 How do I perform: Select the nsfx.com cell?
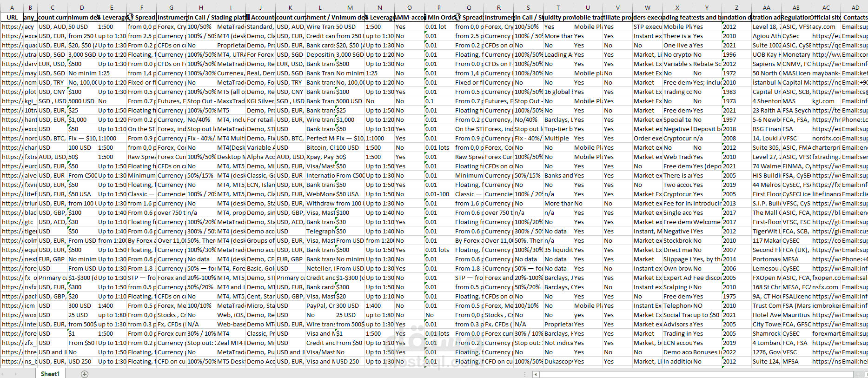[x=826, y=287]
